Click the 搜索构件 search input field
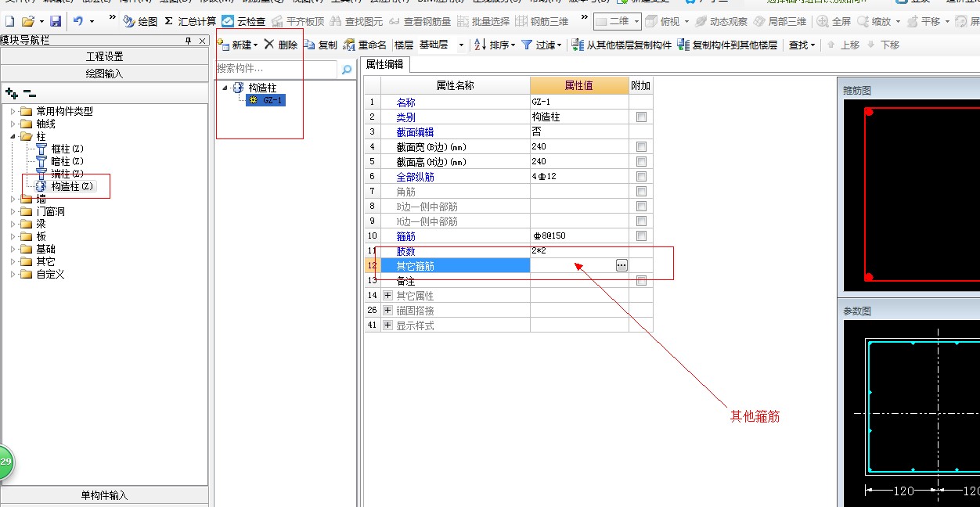 tap(276, 69)
